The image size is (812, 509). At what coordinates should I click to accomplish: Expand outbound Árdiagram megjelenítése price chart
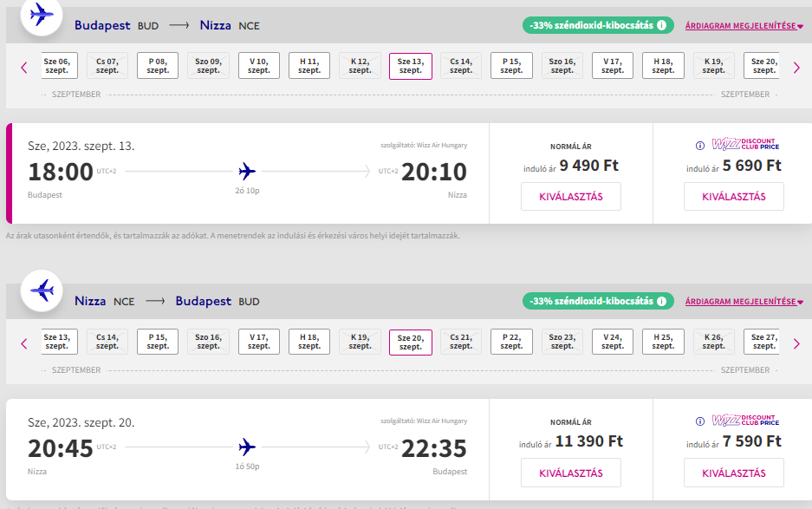[x=744, y=26]
